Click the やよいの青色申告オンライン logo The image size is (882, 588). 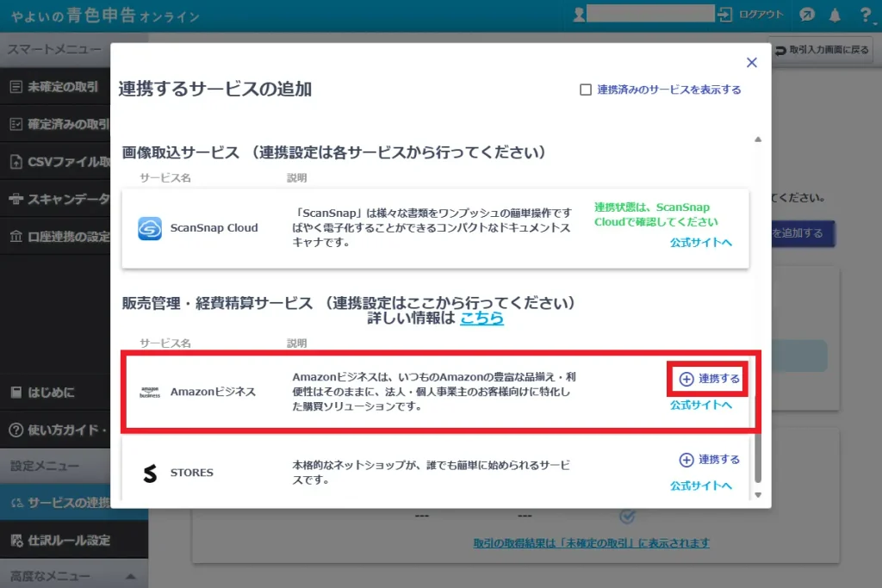tap(105, 15)
